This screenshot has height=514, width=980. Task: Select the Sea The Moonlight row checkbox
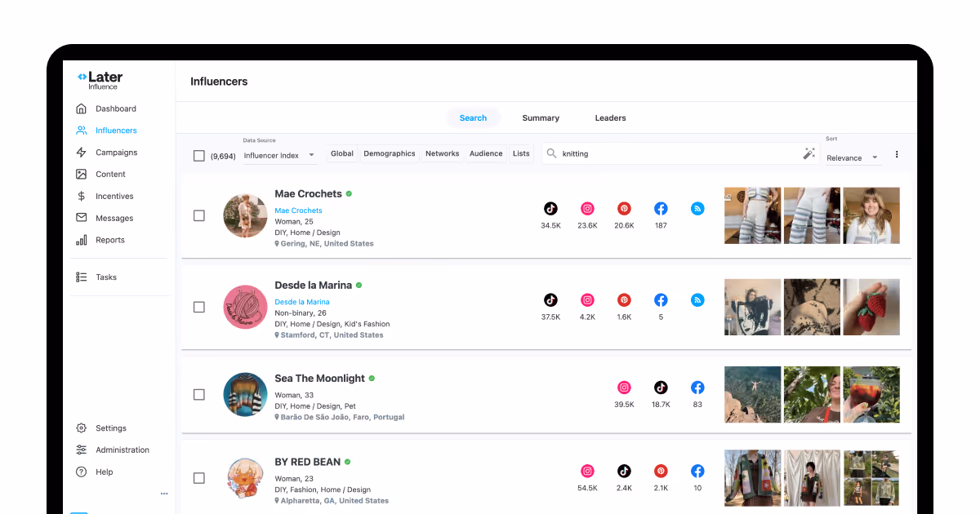[x=198, y=394]
